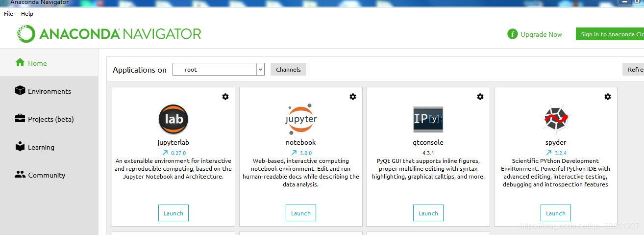The width and height of the screenshot is (644, 235).
Task: Click the Refresh button
Action: click(x=633, y=69)
